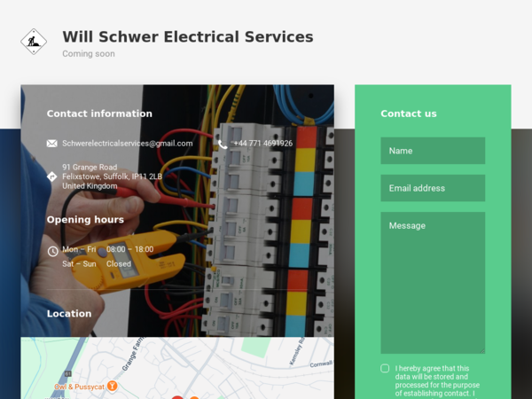This screenshot has width=532, height=399.
Task: Click the 'Contact information' heading
Action: [99, 113]
